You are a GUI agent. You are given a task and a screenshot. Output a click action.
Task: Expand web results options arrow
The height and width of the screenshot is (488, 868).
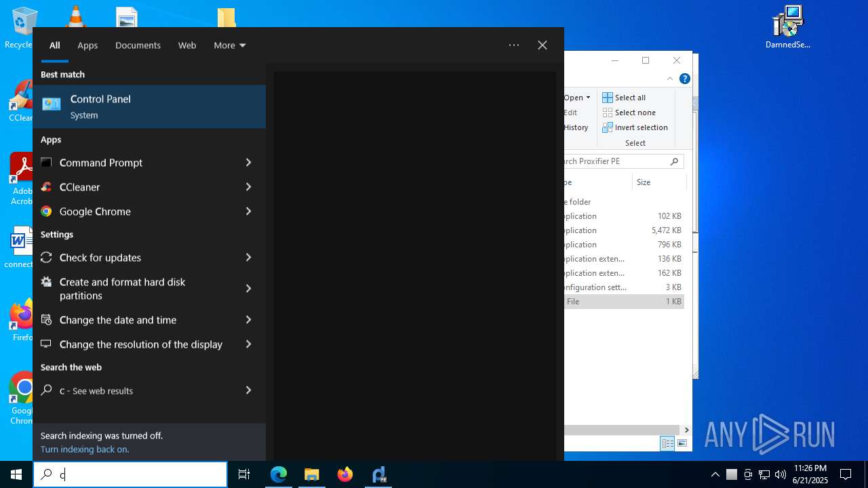coord(248,390)
